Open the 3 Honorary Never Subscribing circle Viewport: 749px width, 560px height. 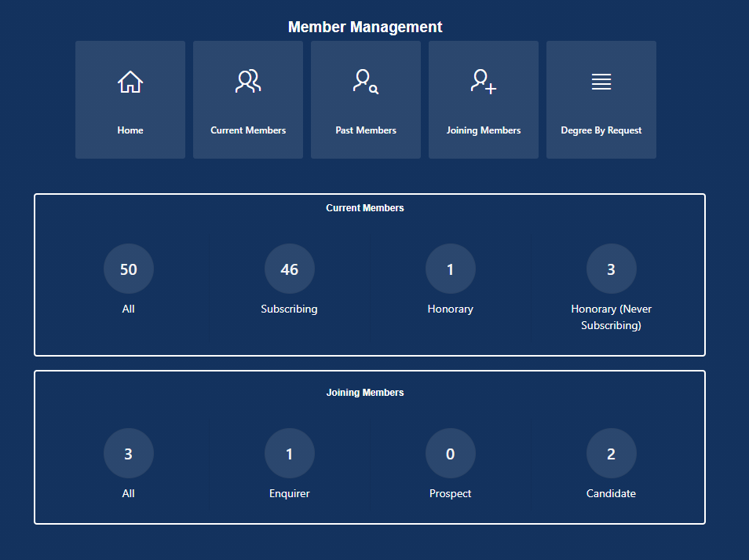coord(612,269)
